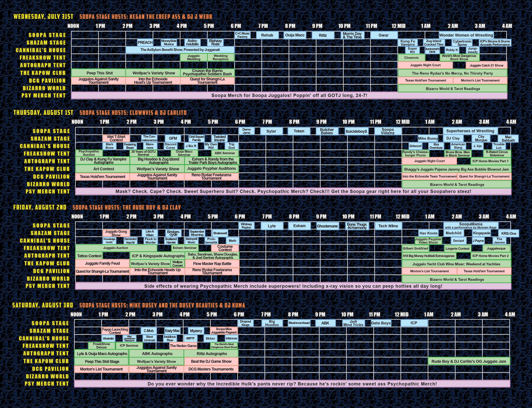This screenshot has height=408, width=532.
Task: Select the Art Contest in Kapow Club
Action: pos(103,169)
